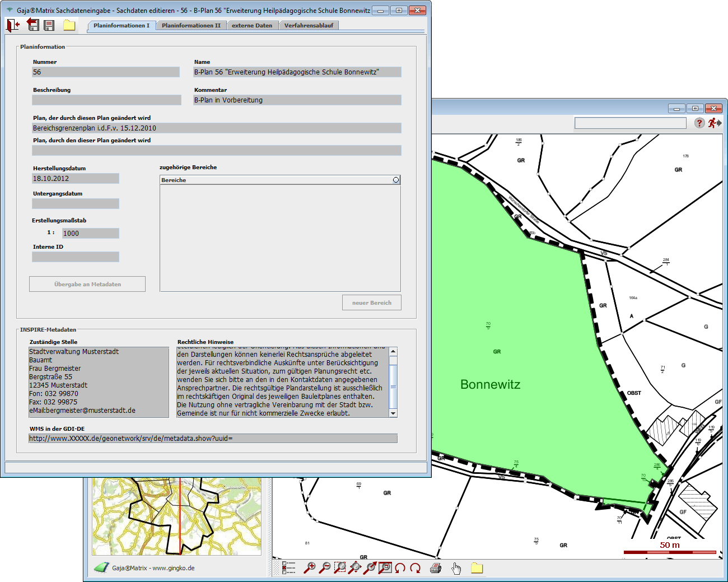Viewport: 728px width, 582px height.
Task: Switch to the Planinformationen II tab
Action: pos(191,25)
